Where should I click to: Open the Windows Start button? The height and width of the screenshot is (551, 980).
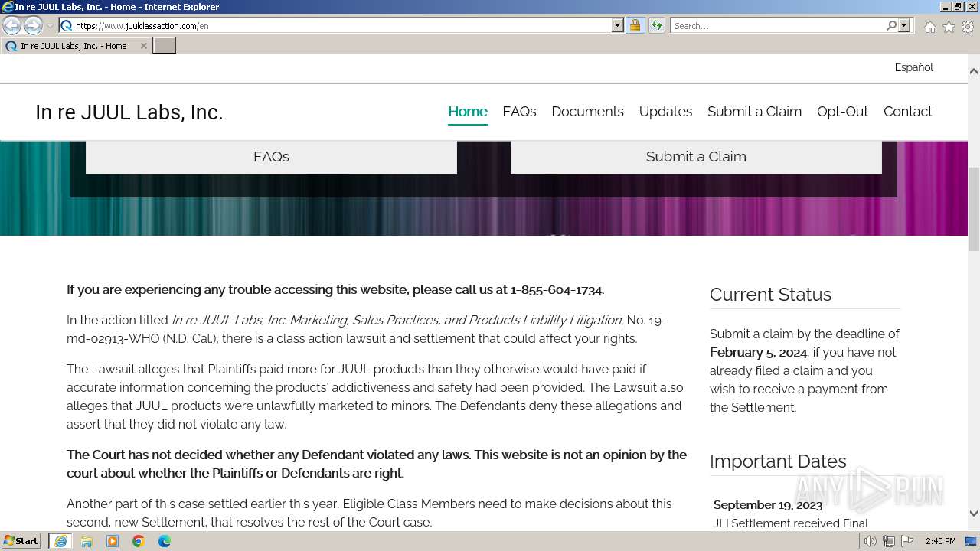[x=21, y=541]
